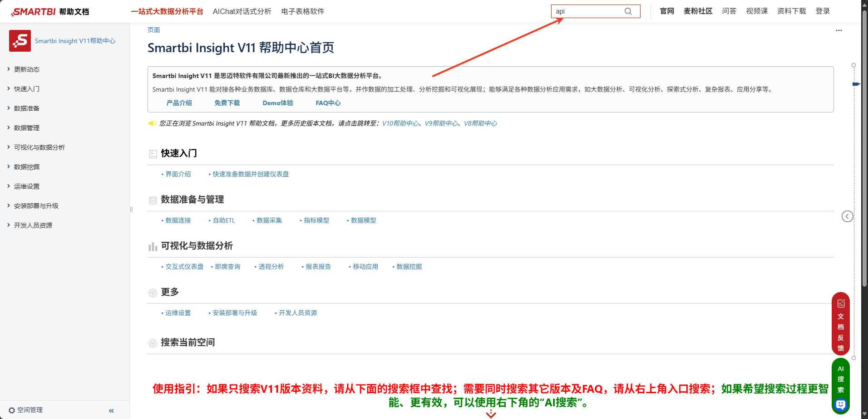868x419 pixels.
Task: Open the 数据模型 link
Action: [364, 220]
